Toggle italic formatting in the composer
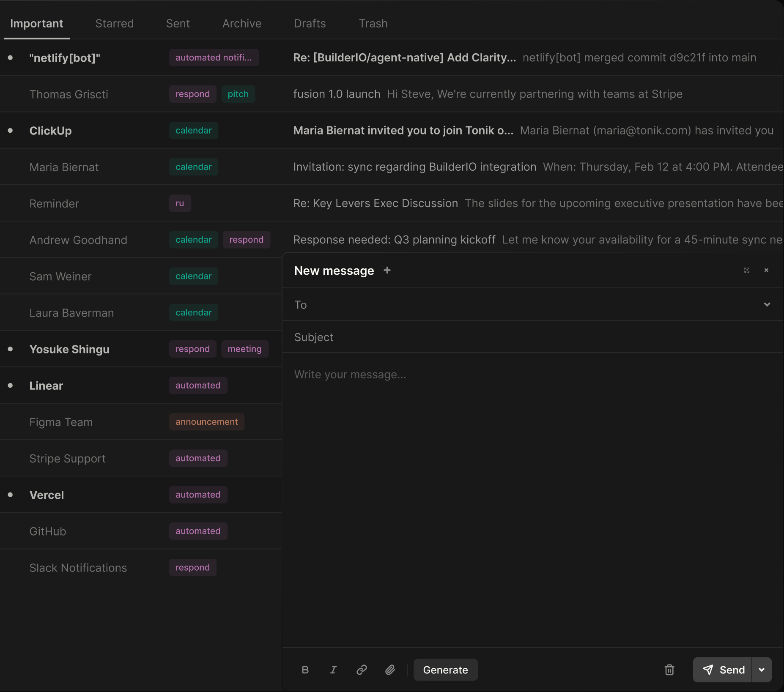The width and height of the screenshot is (784, 692). pos(333,670)
